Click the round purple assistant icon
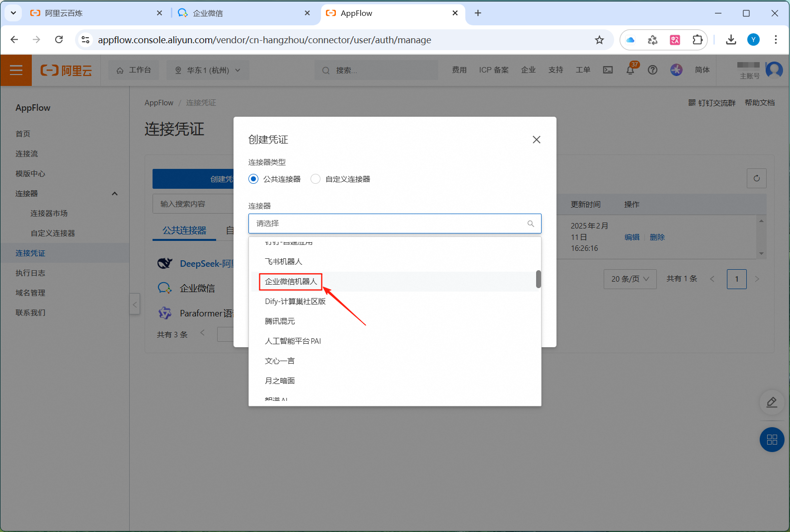This screenshot has width=790, height=532. coord(676,70)
